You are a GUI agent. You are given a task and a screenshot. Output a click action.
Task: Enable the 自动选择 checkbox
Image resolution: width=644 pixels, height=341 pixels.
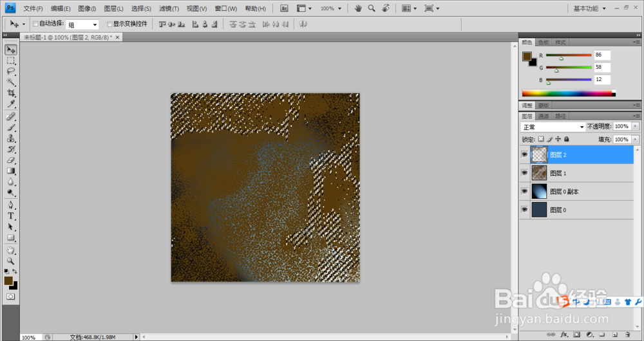35,24
